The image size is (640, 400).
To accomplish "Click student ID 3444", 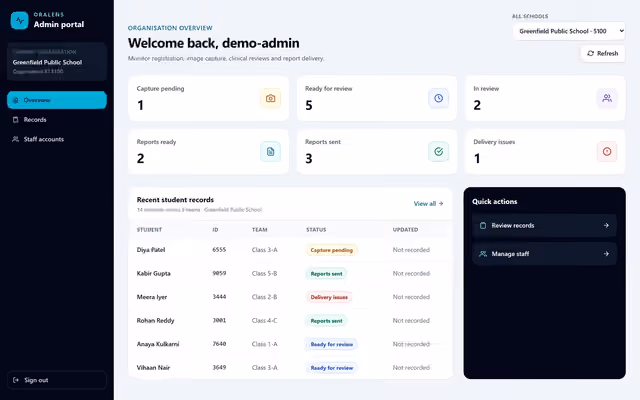I will [x=219, y=297].
